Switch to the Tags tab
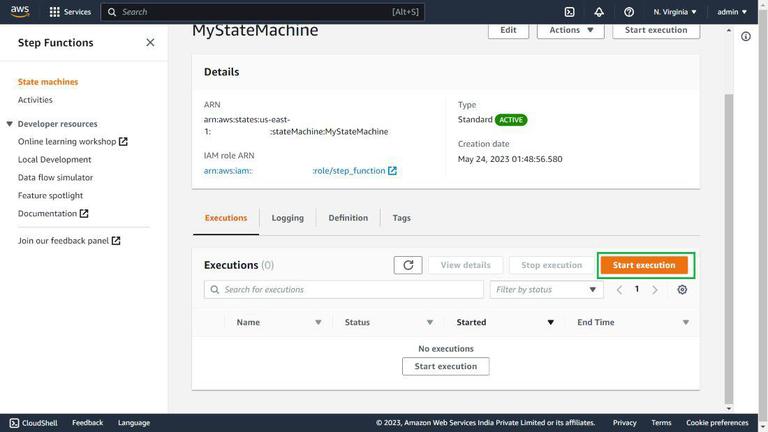The image size is (768, 432). coord(401,218)
